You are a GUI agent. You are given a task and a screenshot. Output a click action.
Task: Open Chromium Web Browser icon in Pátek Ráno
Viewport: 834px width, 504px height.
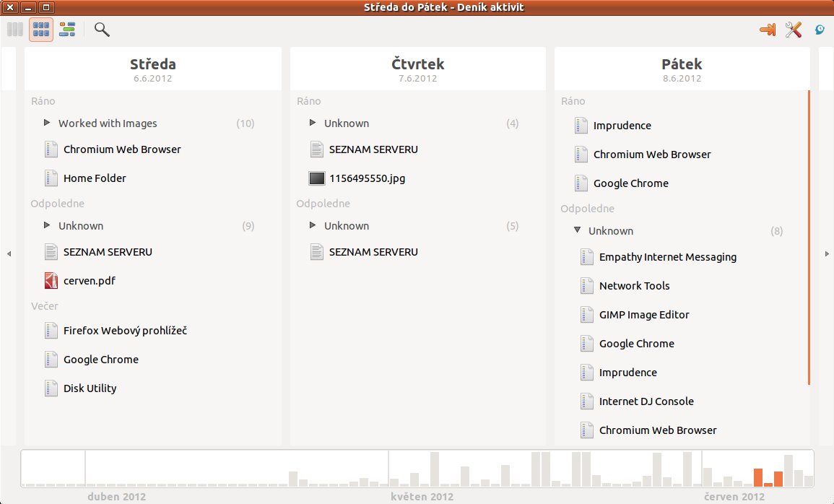click(581, 155)
